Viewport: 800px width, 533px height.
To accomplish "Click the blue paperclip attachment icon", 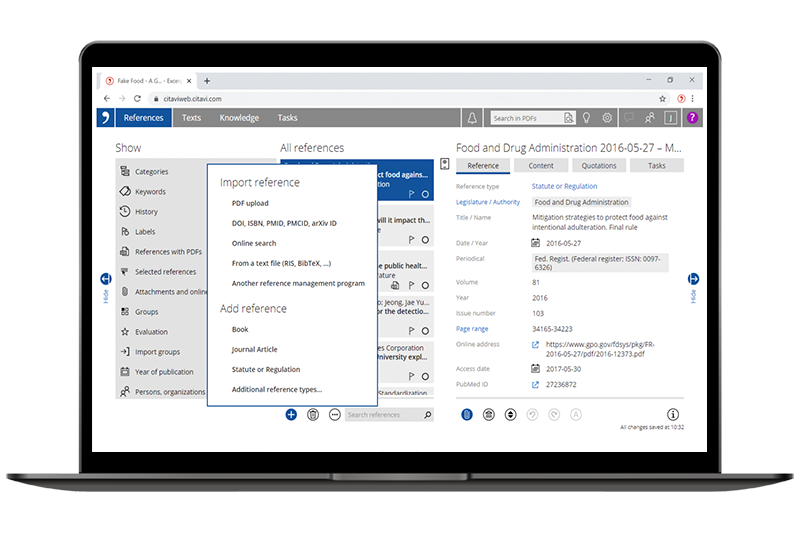I will click(x=467, y=415).
